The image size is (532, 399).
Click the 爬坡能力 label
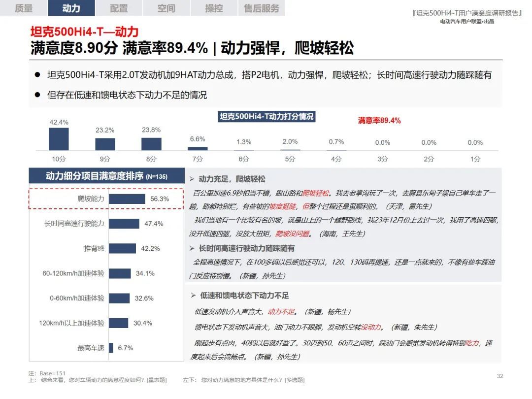point(91,199)
